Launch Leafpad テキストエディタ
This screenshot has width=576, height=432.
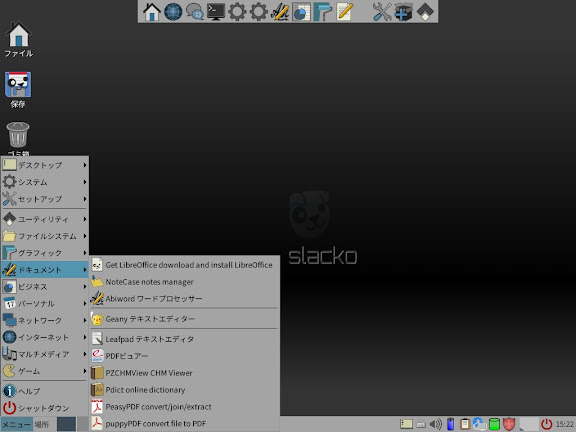[x=184, y=339]
